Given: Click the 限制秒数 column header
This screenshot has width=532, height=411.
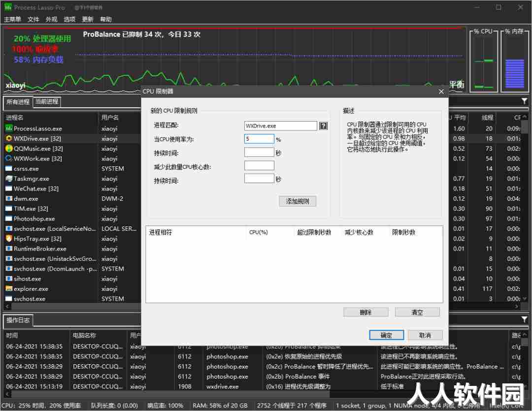Looking at the screenshot, I should click(x=415, y=232).
